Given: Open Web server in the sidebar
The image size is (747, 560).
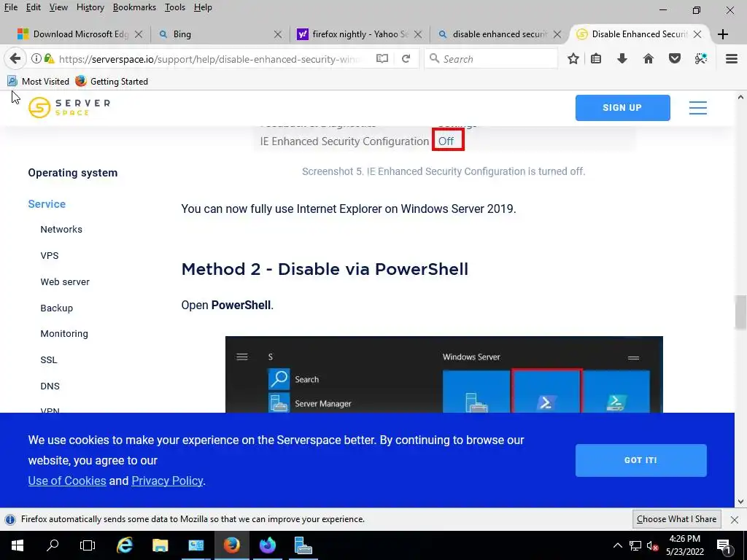Looking at the screenshot, I should point(65,282).
